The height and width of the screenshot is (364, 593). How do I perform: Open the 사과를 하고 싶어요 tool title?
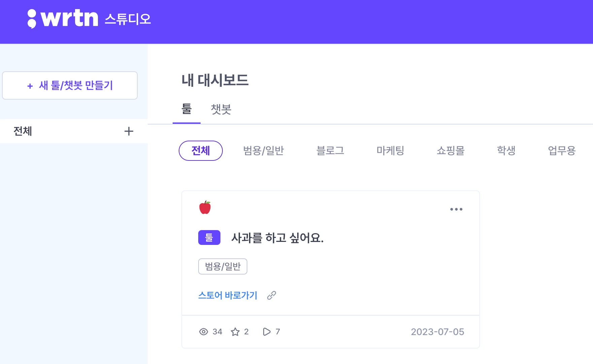pyautogui.click(x=277, y=238)
